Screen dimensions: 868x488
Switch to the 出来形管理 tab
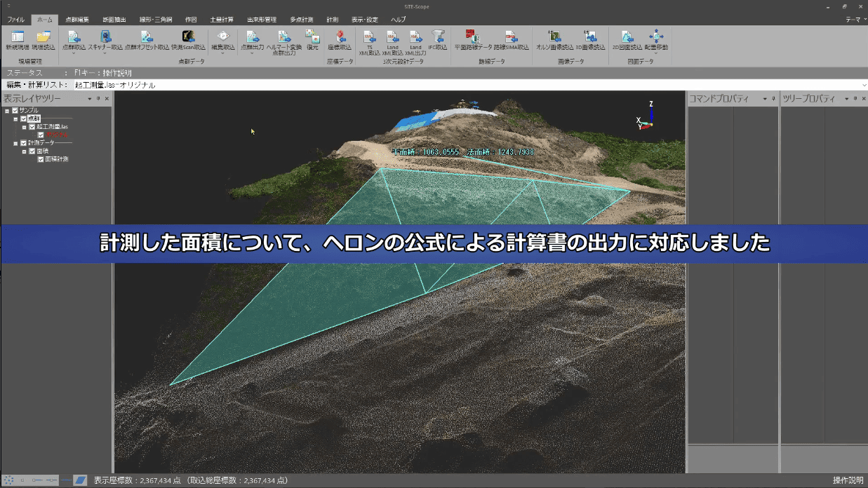tap(262, 20)
